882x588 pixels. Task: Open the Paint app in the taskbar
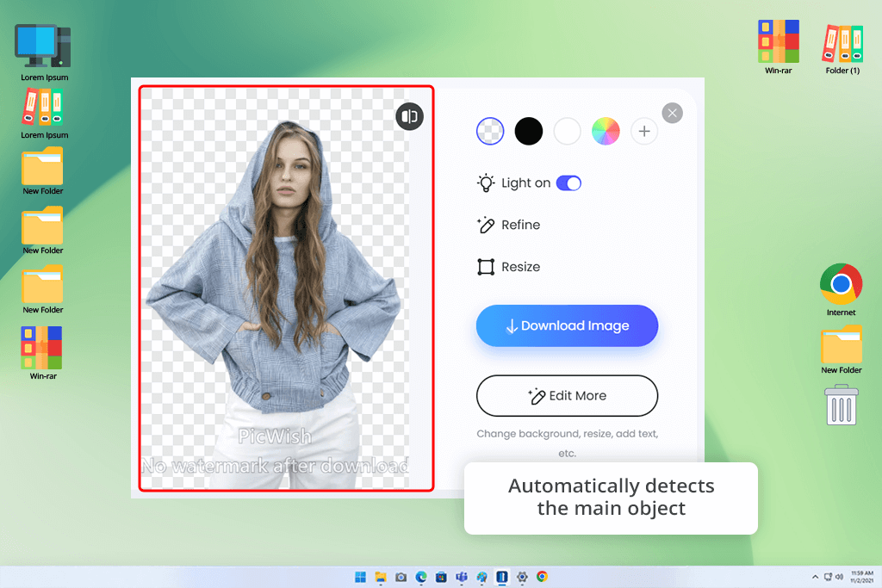482,577
